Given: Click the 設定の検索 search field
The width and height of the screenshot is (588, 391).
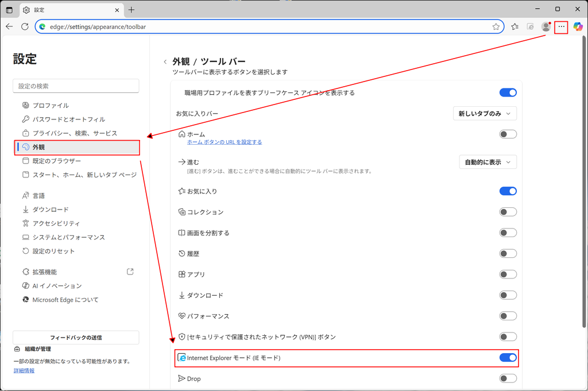Looking at the screenshot, I should coord(76,86).
